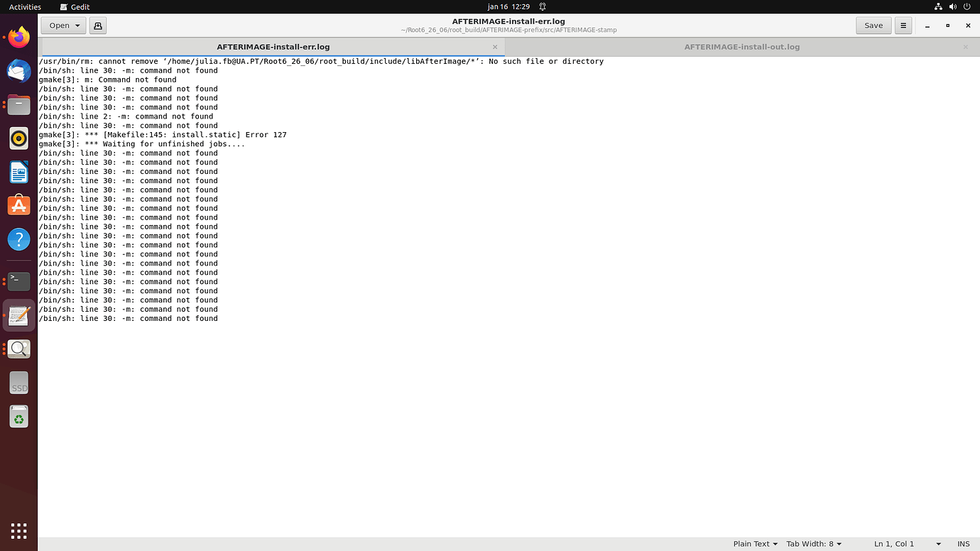The height and width of the screenshot is (551, 980).
Task: Open the Open file dropdown
Action: tap(62, 25)
